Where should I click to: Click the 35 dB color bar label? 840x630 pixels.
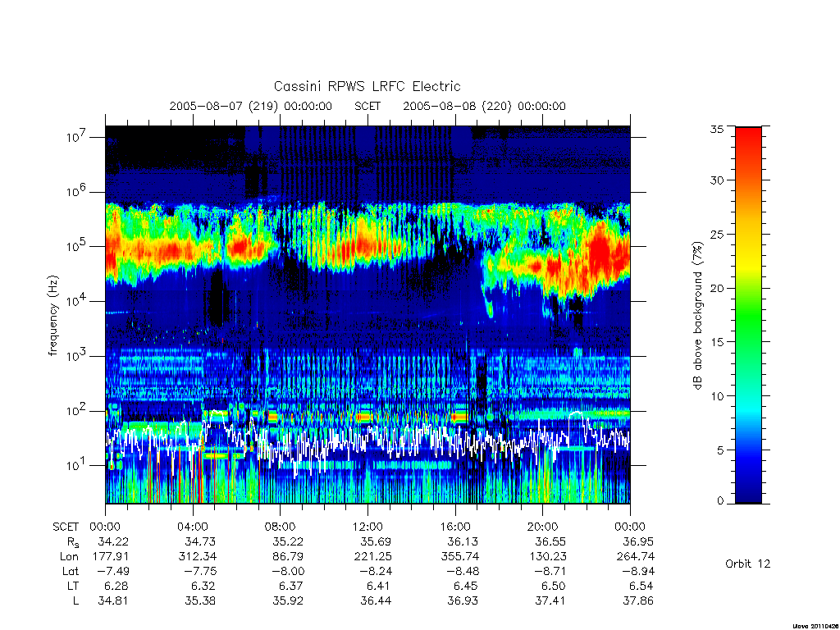716,129
